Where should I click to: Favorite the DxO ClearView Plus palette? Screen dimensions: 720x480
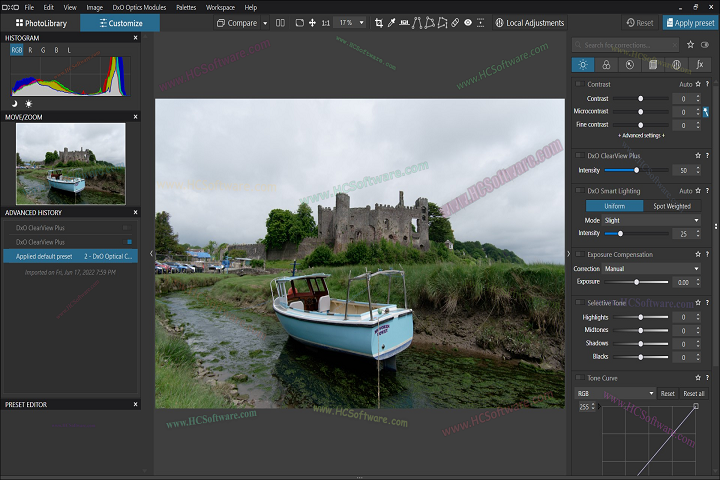click(x=698, y=156)
